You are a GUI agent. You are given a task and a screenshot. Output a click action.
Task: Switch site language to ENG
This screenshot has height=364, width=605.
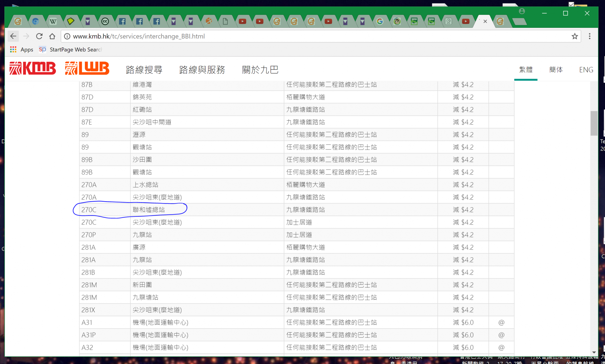click(x=586, y=70)
